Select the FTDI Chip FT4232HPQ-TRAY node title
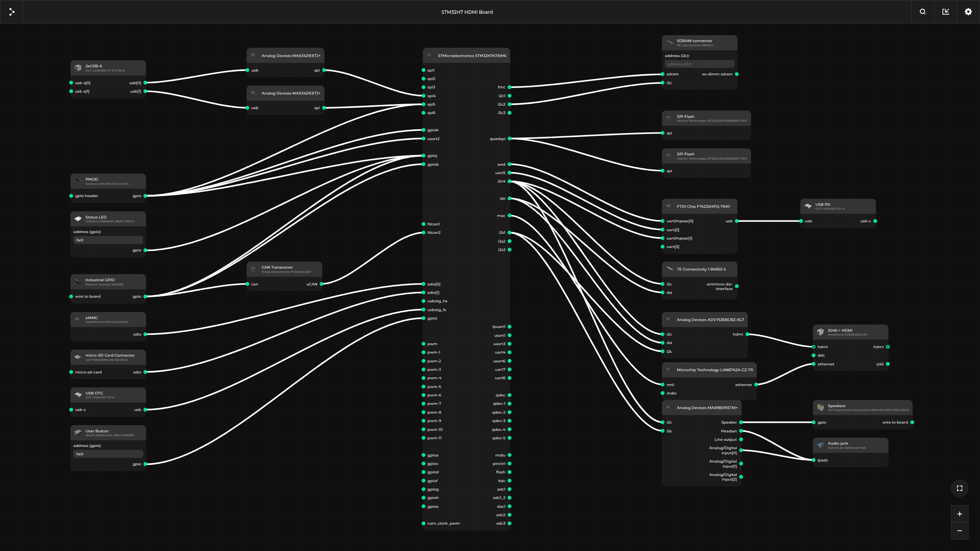The width and height of the screenshot is (980, 551). point(704,207)
